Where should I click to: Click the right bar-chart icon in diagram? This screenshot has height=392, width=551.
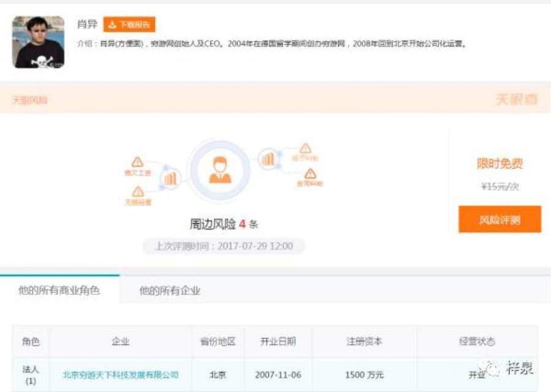(x=267, y=159)
